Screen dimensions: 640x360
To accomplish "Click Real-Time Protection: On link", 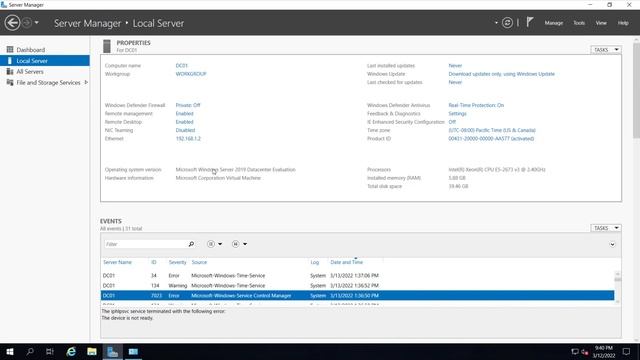I will 476,105.
